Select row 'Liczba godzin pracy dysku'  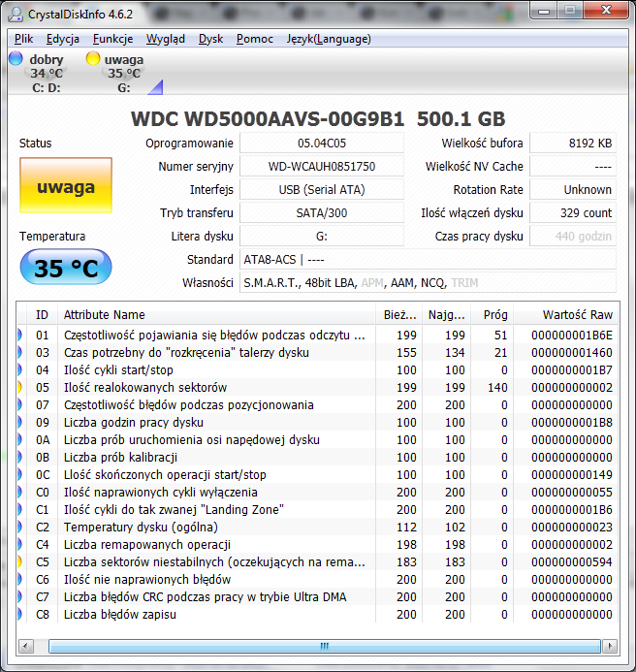pyautogui.click(x=318, y=422)
